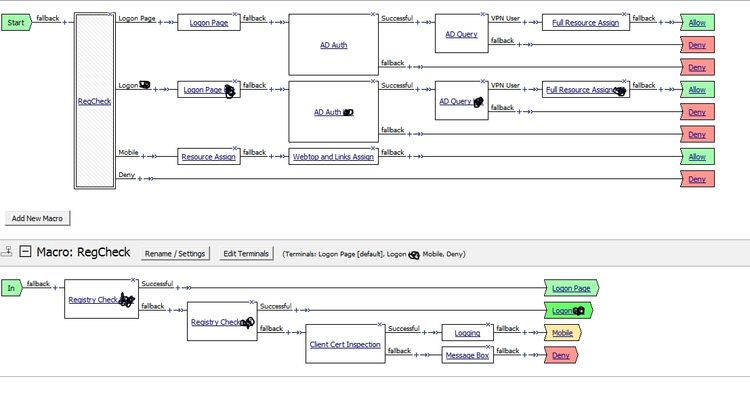Add an item on the Start fallback branch
Viewport: 750px width, 407px height.
[x=65, y=22]
